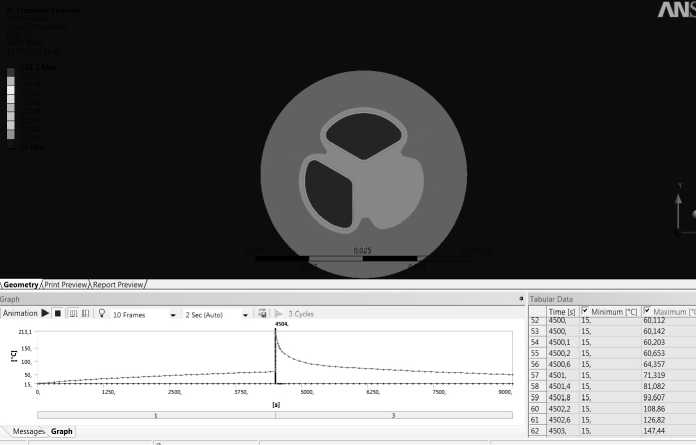The image size is (696, 445).
Task: Click time cell 4500,6
Action: click(x=560, y=364)
